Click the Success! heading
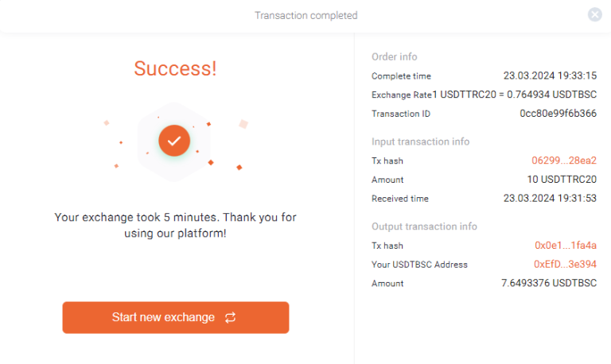Image resolution: width=611 pixels, height=364 pixels. pyautogui.click(x=175, y=68)
